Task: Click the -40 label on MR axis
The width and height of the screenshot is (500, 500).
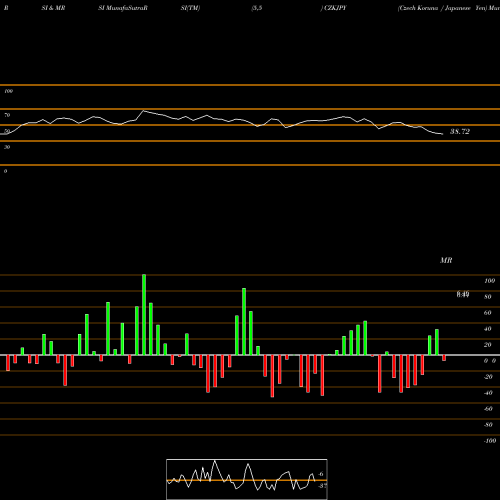Action: click(488, 393)
